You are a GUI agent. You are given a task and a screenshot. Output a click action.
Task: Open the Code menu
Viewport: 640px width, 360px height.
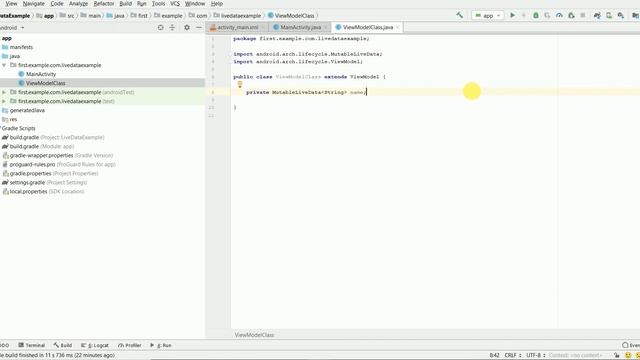click(57, 4)
